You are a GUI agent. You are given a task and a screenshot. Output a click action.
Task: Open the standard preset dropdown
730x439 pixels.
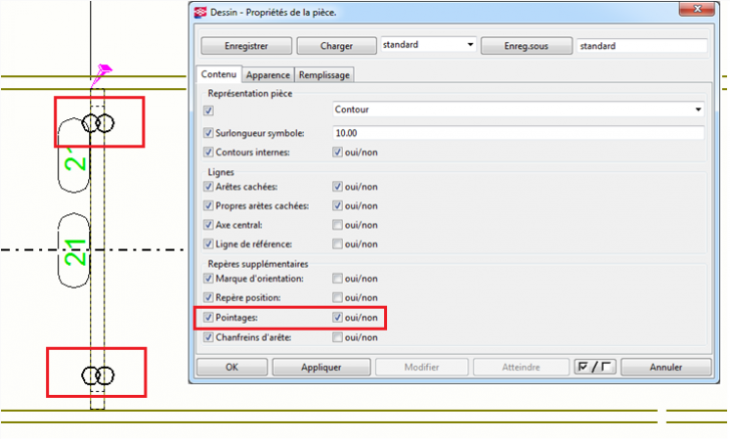pyautogui.click(x=428, y=45)
